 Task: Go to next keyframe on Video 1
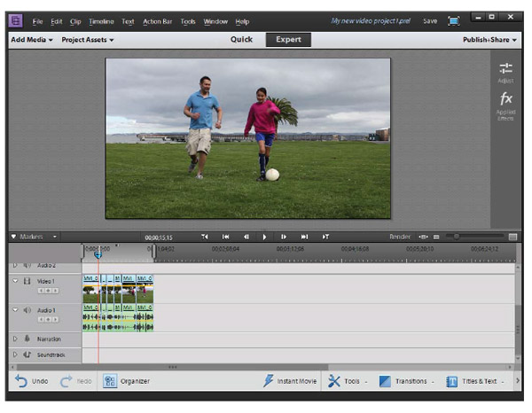coord(55,291)
